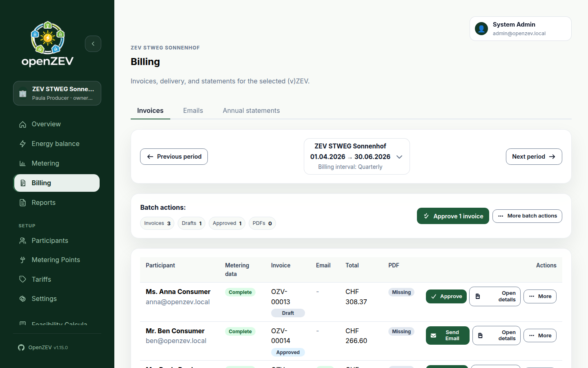Collapse the sidebar with the chevron button
Viewport: 588px width, 368px height.
click(93, 44)
